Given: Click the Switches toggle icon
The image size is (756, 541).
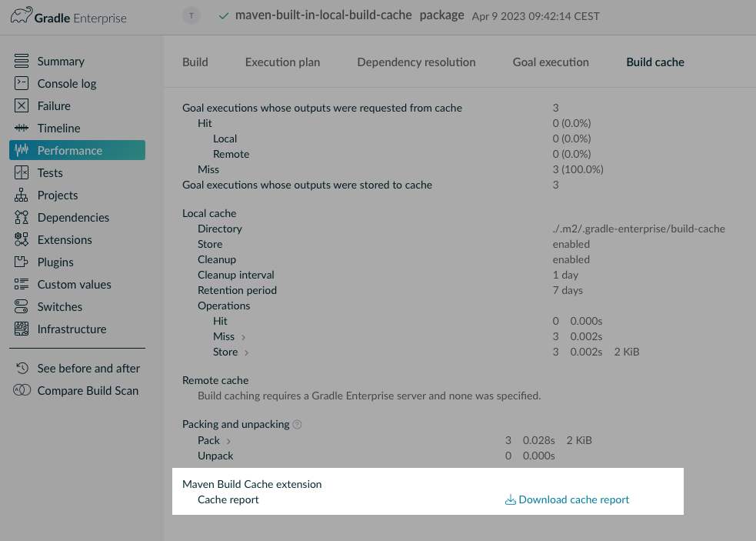Looking at the screenshot, I should tap(22, 306).
